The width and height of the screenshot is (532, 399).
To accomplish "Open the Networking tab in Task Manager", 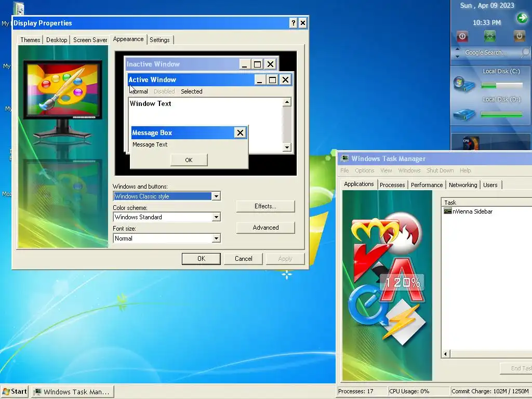I will pos(463,185).
